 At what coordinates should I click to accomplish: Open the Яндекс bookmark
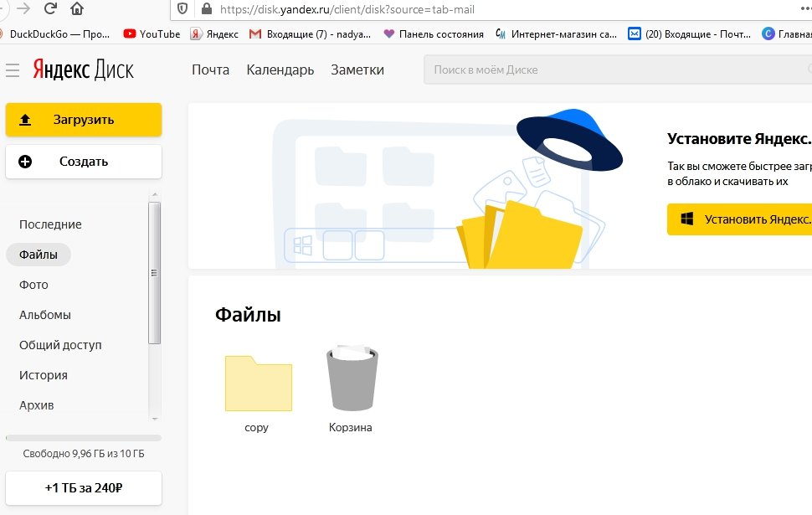tap(214, 34)
